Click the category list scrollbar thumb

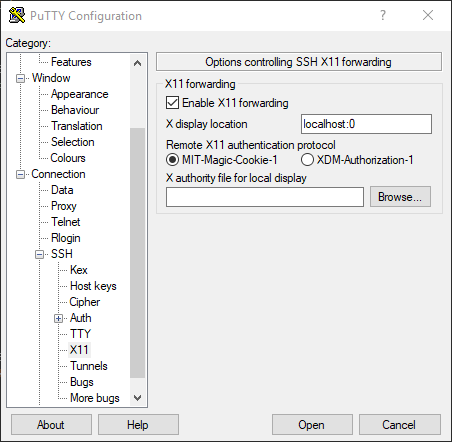[x=137, y=253]
